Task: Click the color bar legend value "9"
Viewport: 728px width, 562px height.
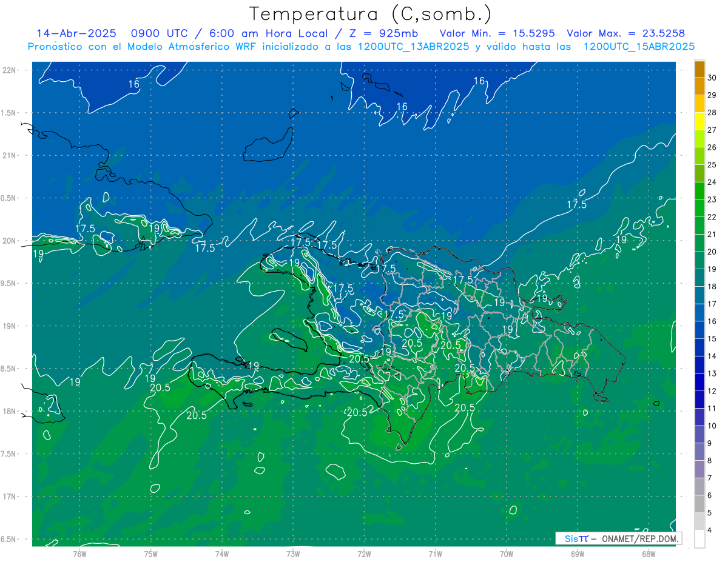Action: [x=710, y=443]
